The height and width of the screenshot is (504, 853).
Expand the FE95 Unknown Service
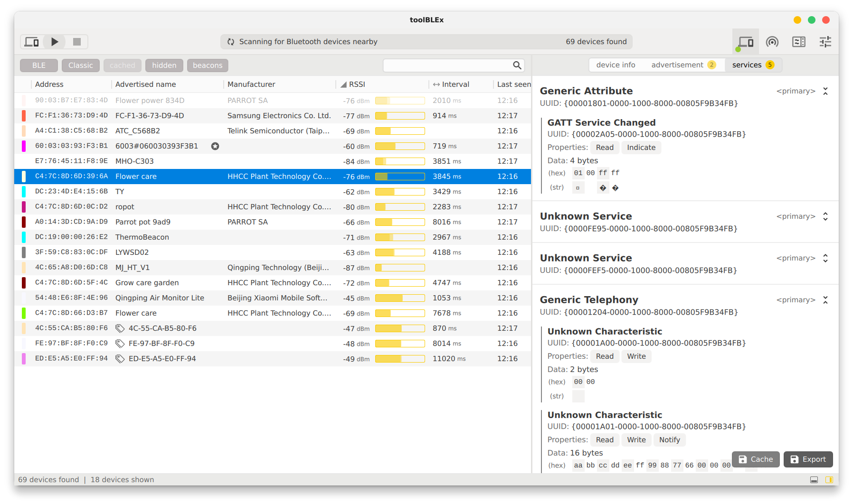(x=825, y=216)
